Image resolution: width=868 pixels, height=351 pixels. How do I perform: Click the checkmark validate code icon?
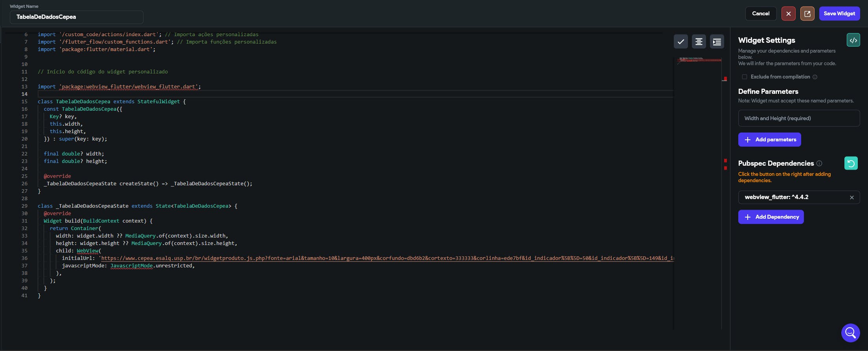pos(680,42)
